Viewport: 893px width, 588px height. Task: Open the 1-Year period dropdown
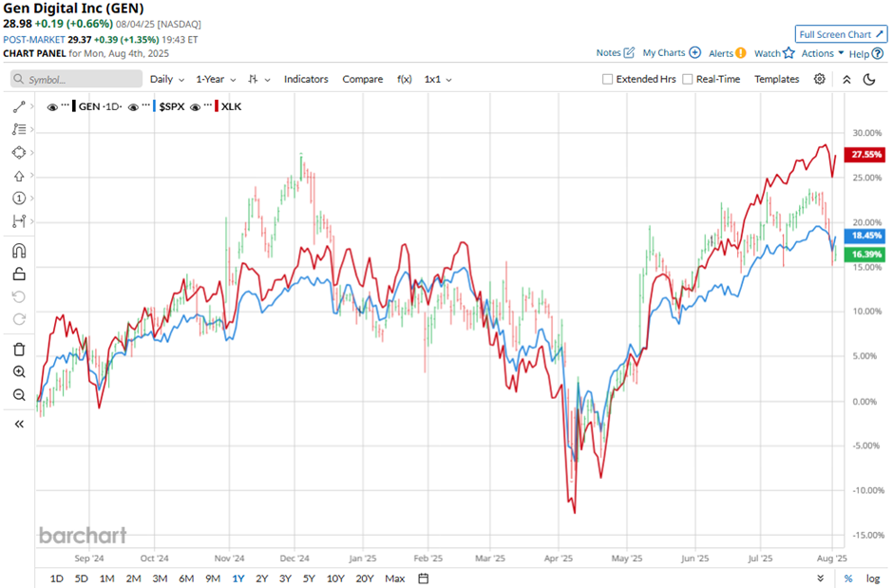coord(216,79)
